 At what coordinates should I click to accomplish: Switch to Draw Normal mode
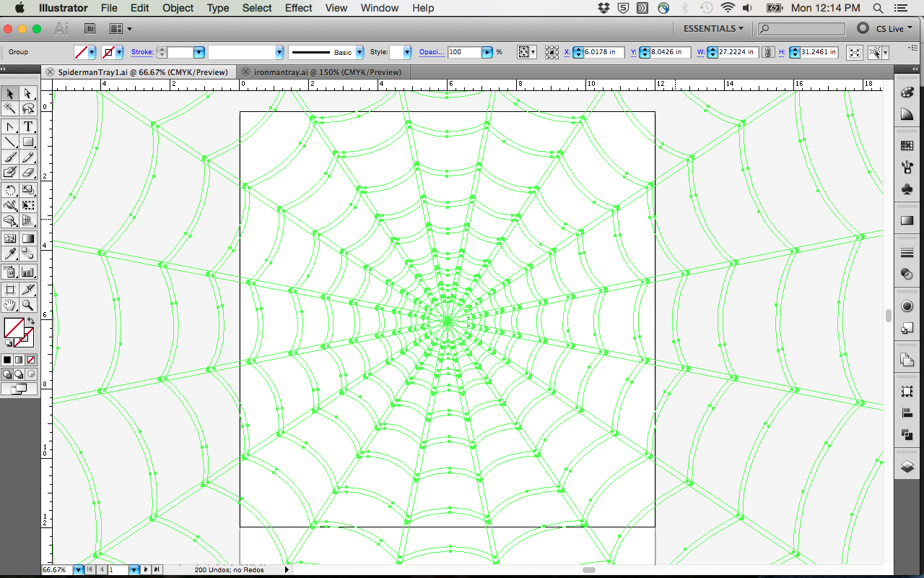coord(7,374)
